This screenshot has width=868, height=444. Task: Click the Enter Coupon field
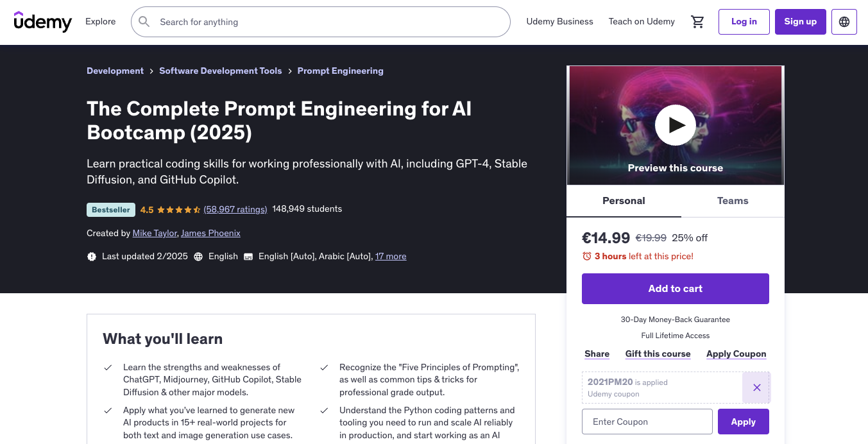(647, 422)
